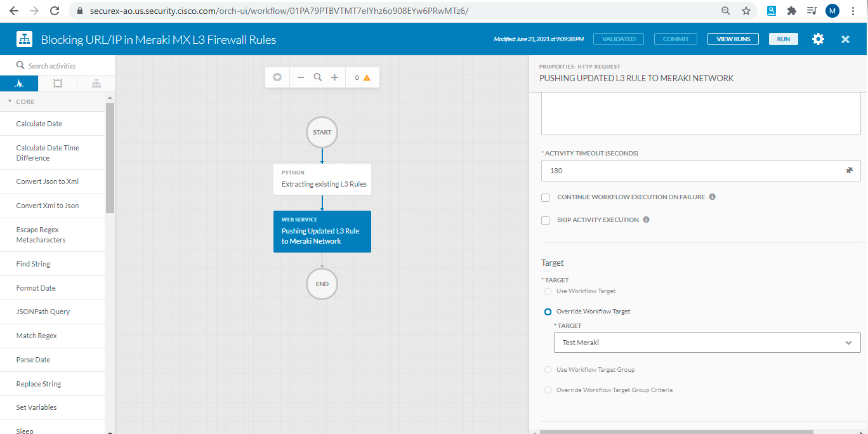Click the recenter canvas circle icon
The image size is (868, 434).
[277, 77]
